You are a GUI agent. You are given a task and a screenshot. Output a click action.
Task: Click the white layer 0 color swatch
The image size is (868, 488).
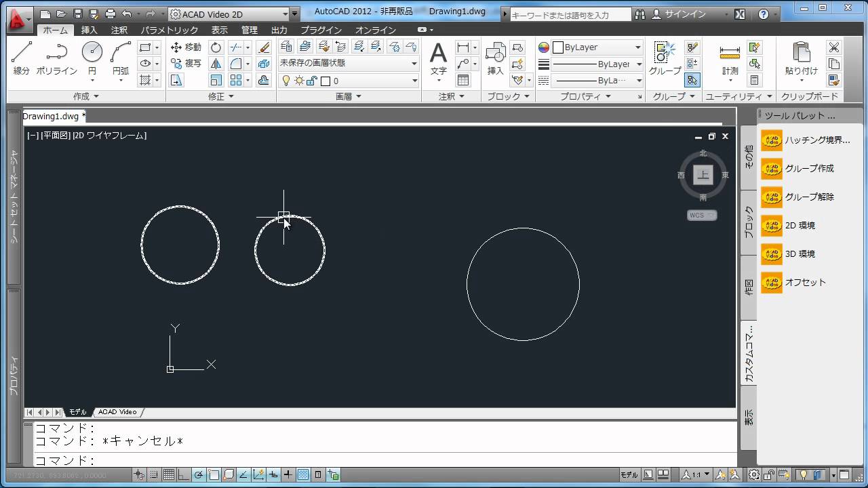325,81
